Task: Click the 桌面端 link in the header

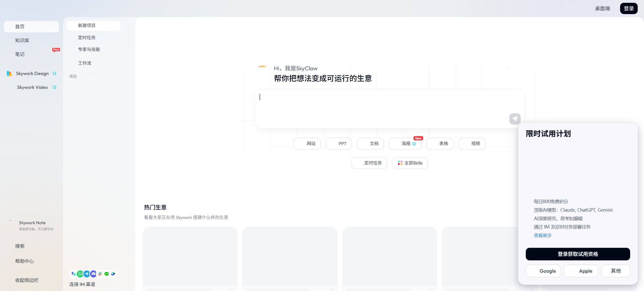Action: [602, 8]
